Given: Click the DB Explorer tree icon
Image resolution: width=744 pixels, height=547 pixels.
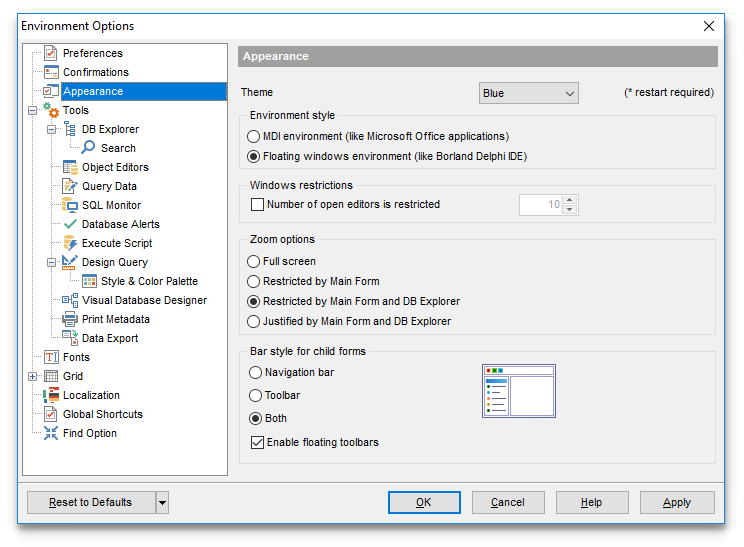Looking at the screenshot, I should pos(70,129).
